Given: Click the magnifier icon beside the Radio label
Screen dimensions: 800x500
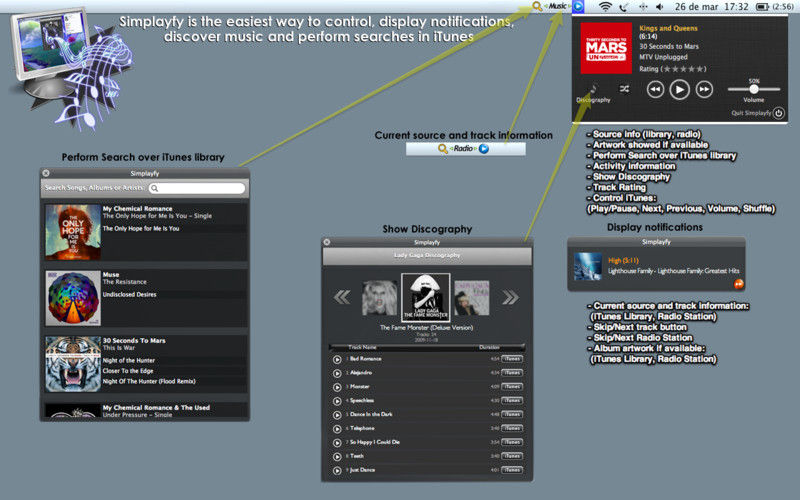Looking at the screenshot, I should (x=442, y=148).
